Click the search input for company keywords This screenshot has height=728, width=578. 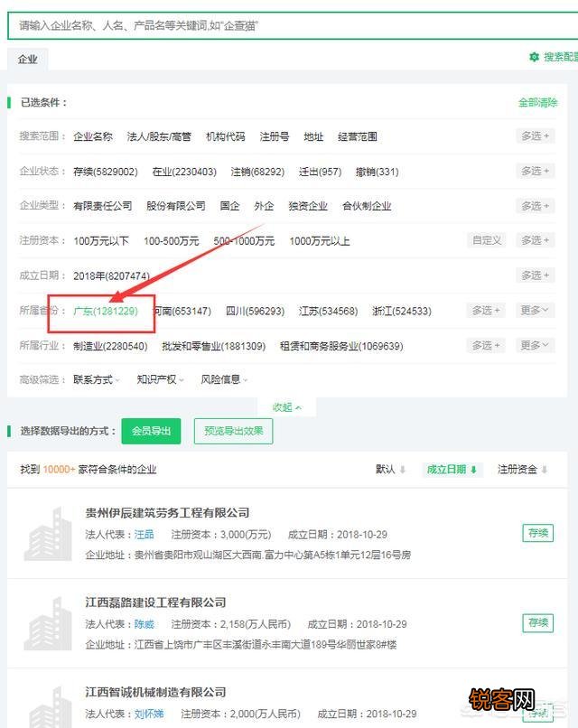click(293, 25)
